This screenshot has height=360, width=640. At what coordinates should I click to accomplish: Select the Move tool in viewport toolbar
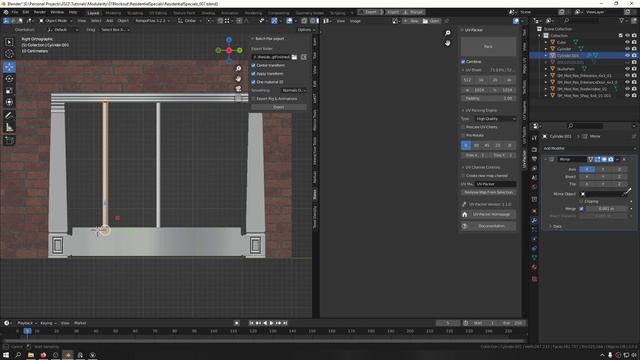tap(9, 67)
